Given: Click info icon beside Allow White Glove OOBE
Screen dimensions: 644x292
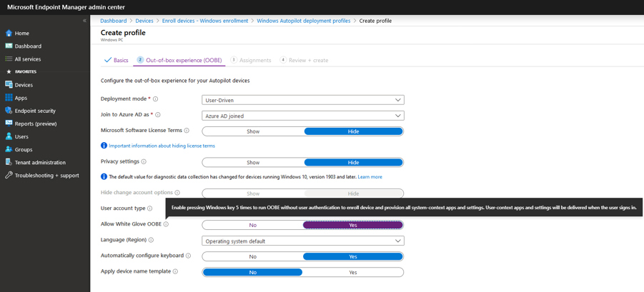Looking at the screenshot, I should tap(167, 224).
